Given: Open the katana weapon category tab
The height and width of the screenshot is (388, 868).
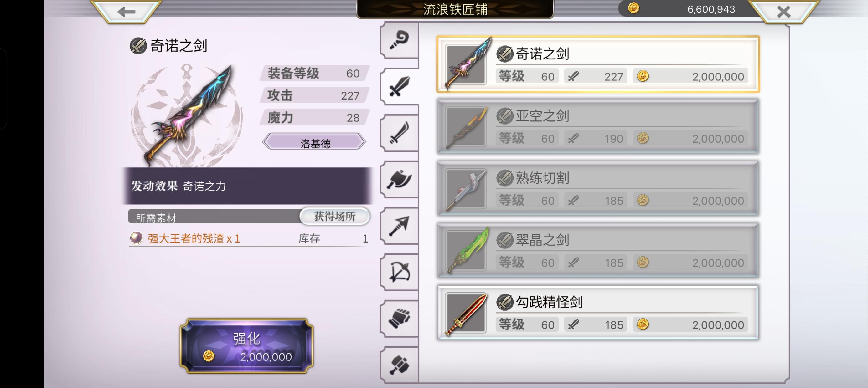Looking at the screenshot, I should (400, 132).
